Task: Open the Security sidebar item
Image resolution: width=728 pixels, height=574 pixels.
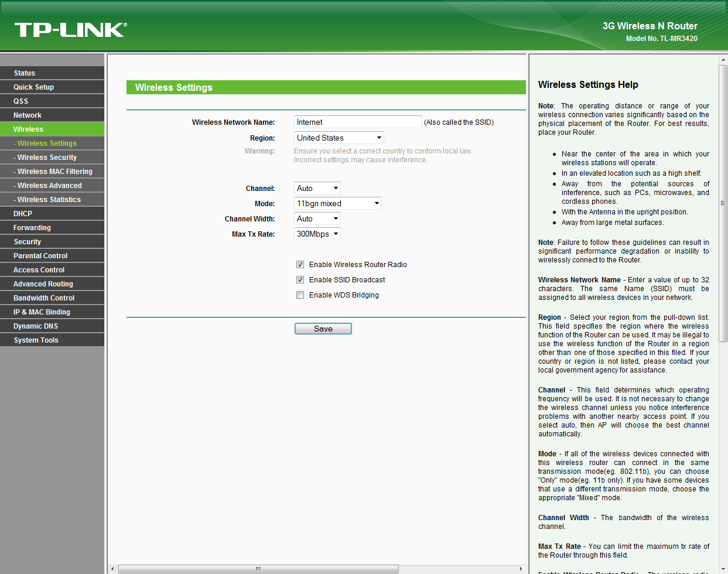Action: pyautogui.click(x=52, y=242)
